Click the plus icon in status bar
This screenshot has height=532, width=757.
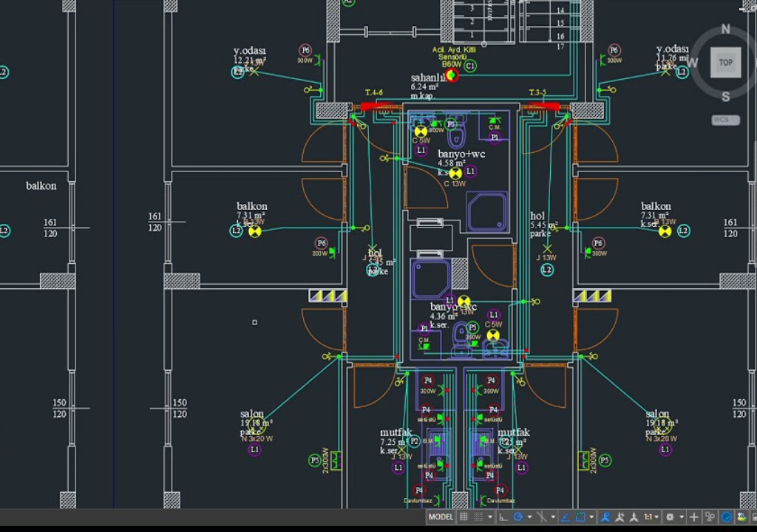(693, 517)
